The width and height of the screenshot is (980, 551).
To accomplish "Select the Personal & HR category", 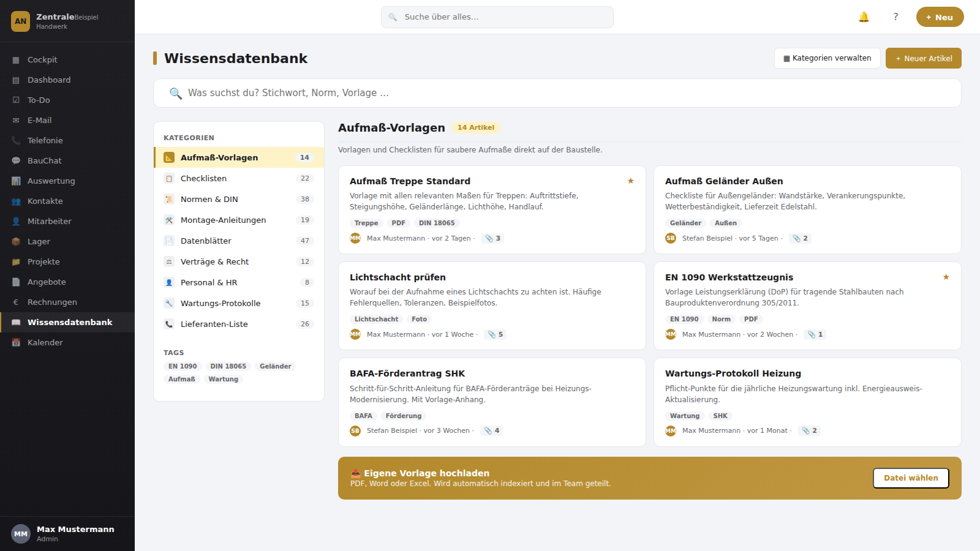I will (239, 282).
